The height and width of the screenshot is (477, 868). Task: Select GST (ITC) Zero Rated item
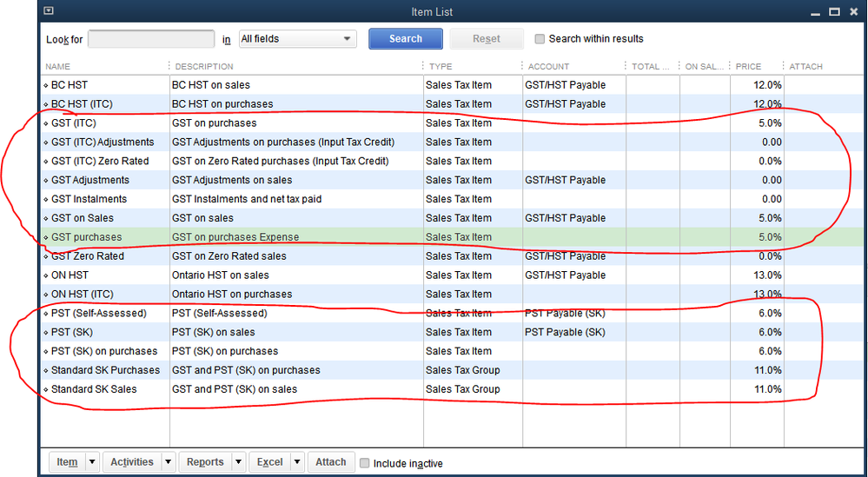[x=100, y=161]
